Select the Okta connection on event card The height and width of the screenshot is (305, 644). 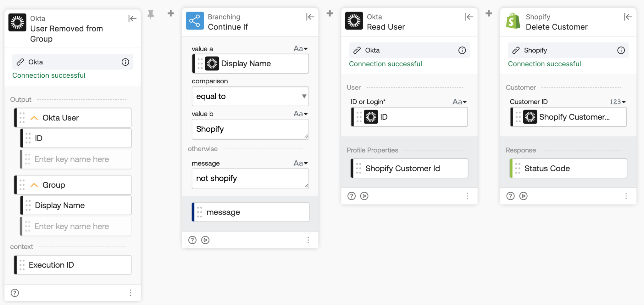point(72,62)
